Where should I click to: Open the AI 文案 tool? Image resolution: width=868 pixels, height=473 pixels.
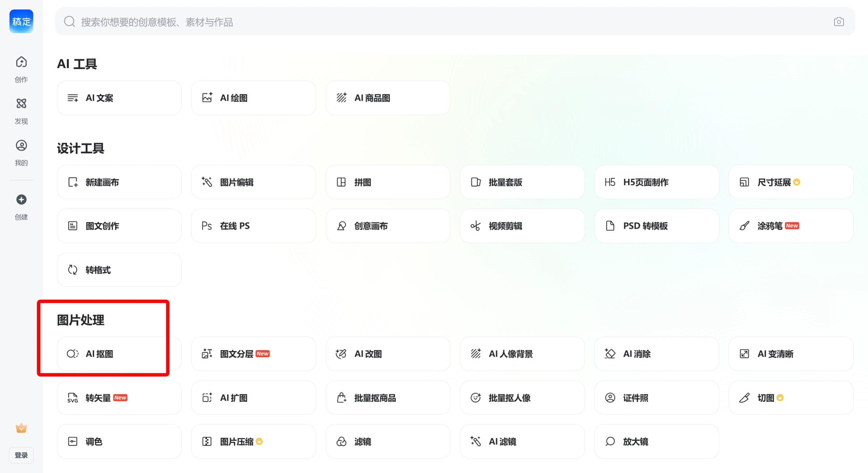click(119, 98)
